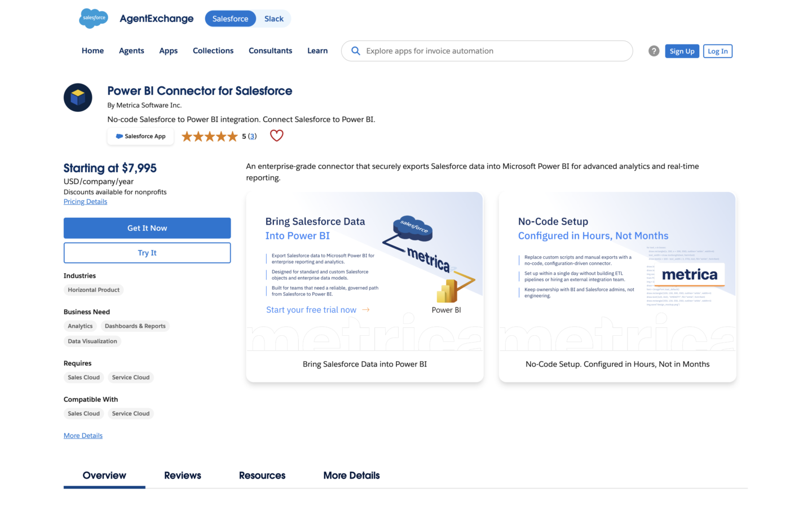Select the Analytics business need tag
Screen dimensions: 812x509
click(x=80, y=326)
